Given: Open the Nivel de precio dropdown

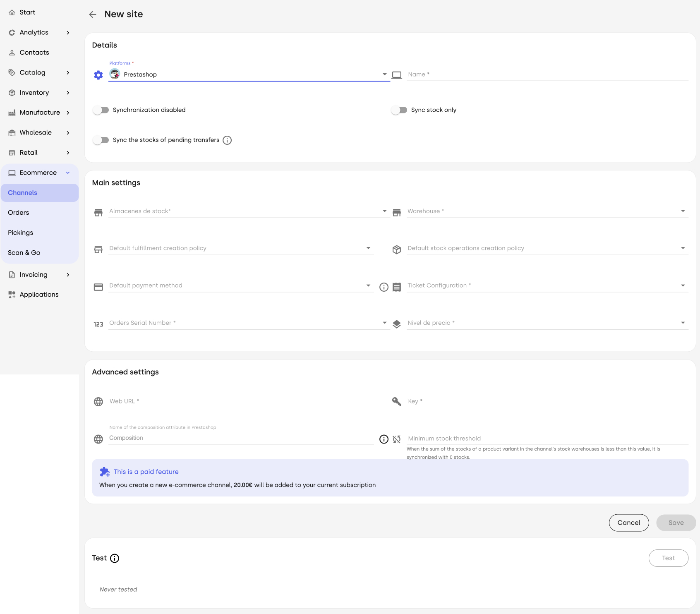Looking at the screenshot, I should 547,323.
